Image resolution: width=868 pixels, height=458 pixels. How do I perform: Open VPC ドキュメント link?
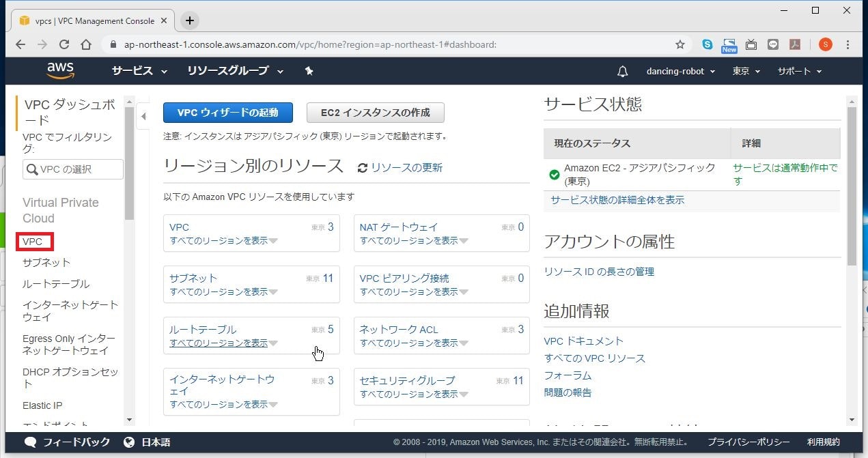coord(584,341)
